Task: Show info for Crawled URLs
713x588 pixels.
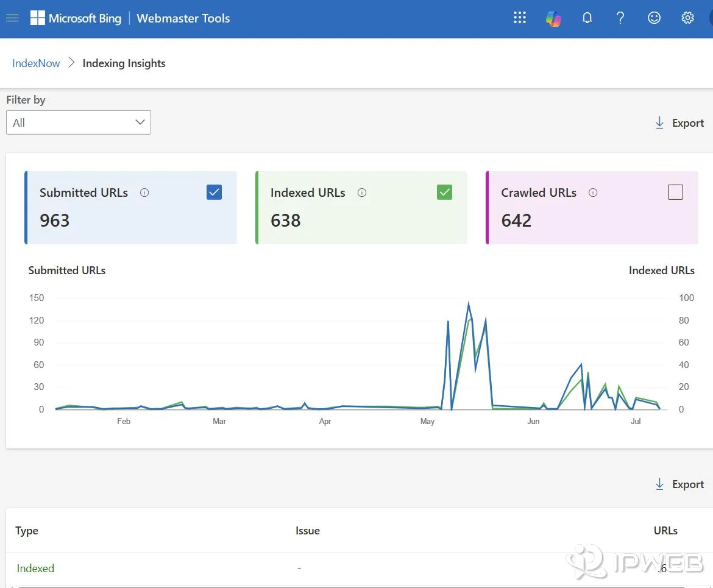Action: click(592, 193)
